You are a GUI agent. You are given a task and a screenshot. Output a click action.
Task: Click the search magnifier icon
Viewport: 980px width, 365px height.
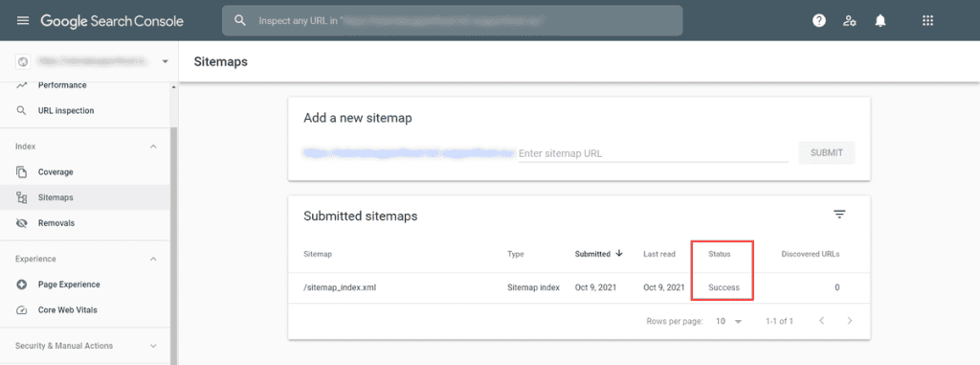[240, 21]
